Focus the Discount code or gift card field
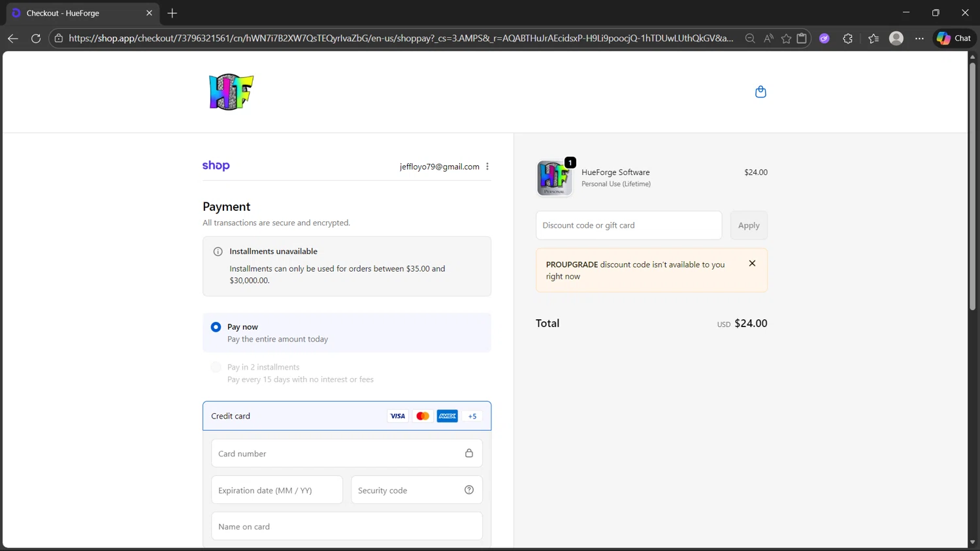 pos(629,225)
